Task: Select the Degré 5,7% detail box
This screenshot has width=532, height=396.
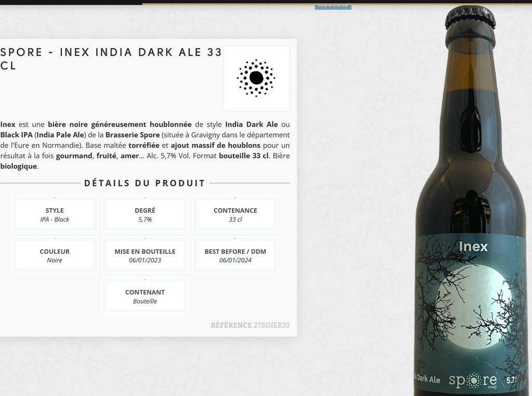Action: (145, 214)
